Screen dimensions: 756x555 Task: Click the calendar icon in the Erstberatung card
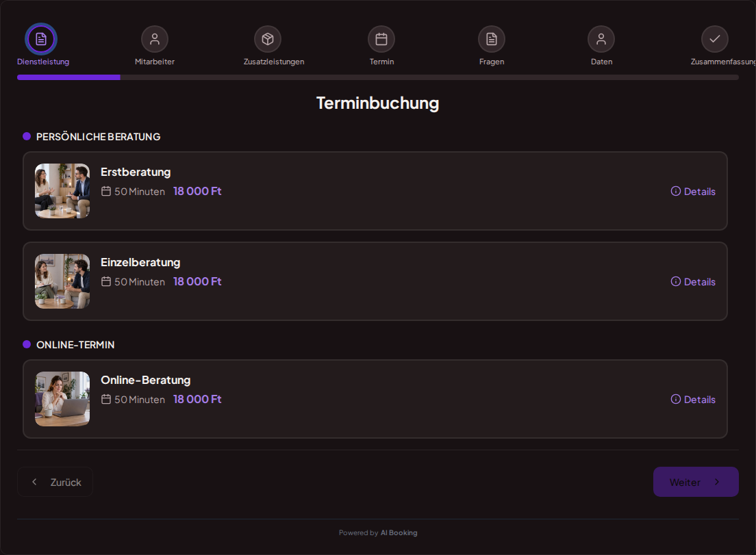point(106,191)
